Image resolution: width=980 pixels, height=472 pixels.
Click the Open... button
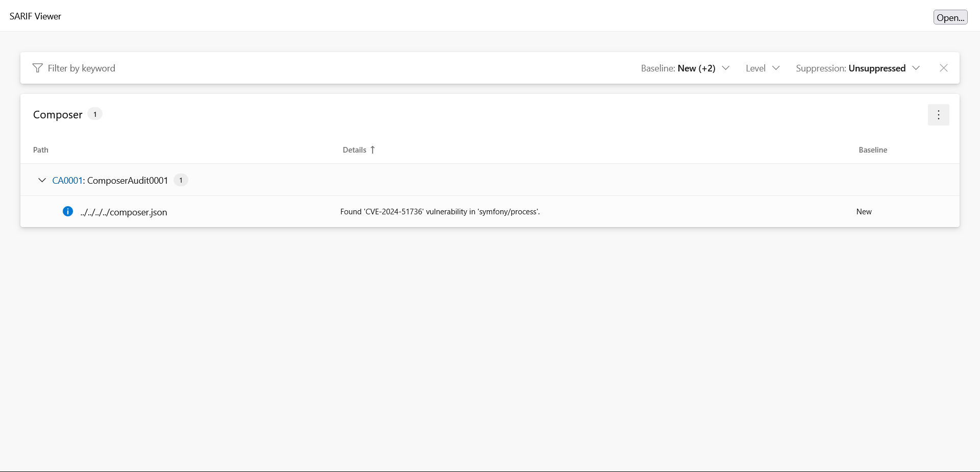tap(950, 17)
